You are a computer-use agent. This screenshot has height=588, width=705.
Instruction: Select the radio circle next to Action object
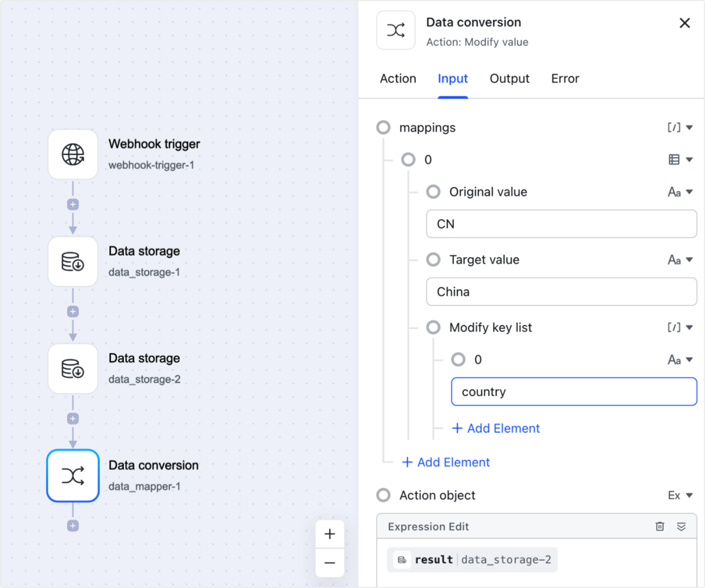383,495
